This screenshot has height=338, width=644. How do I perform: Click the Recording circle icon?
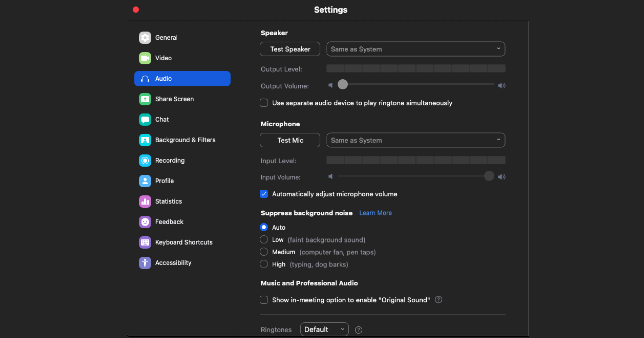(x=145, y=160)
